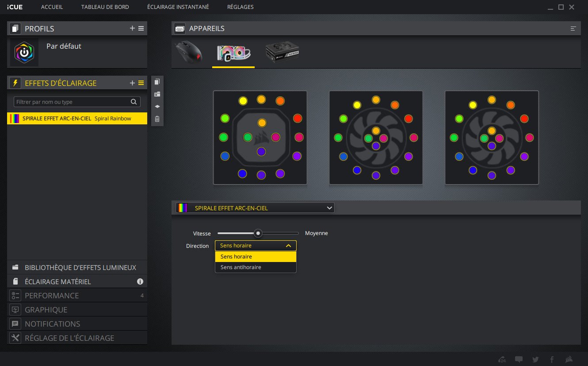Select the Par défaut profile thumbnail
Image resolution: width=588 pixels, height=366 pixels.
24,52
